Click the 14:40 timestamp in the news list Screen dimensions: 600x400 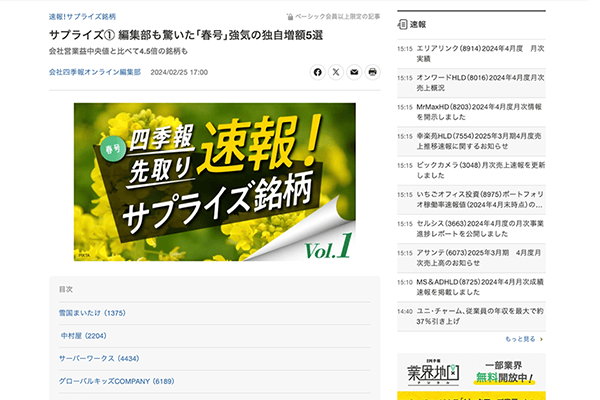[x=405, y=311]
